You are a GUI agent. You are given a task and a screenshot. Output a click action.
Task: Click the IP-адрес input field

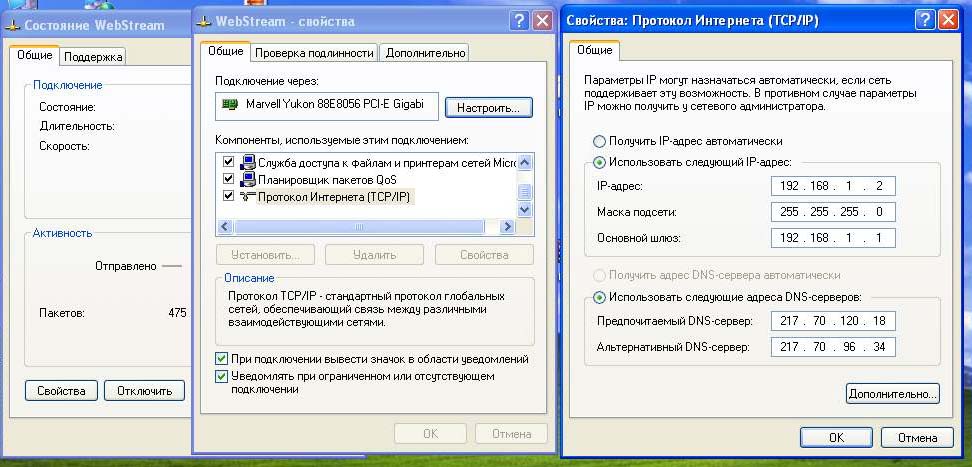(833, 186)
